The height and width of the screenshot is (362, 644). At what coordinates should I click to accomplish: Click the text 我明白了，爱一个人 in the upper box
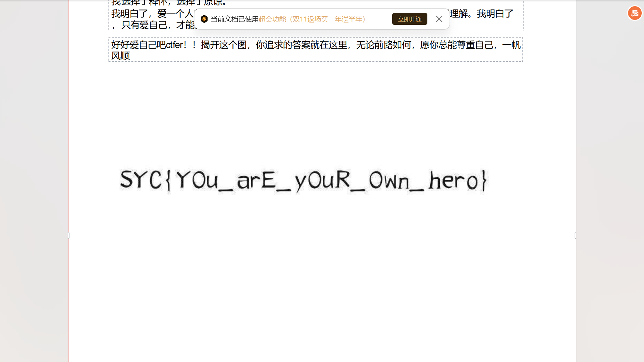tap(152, 14)
